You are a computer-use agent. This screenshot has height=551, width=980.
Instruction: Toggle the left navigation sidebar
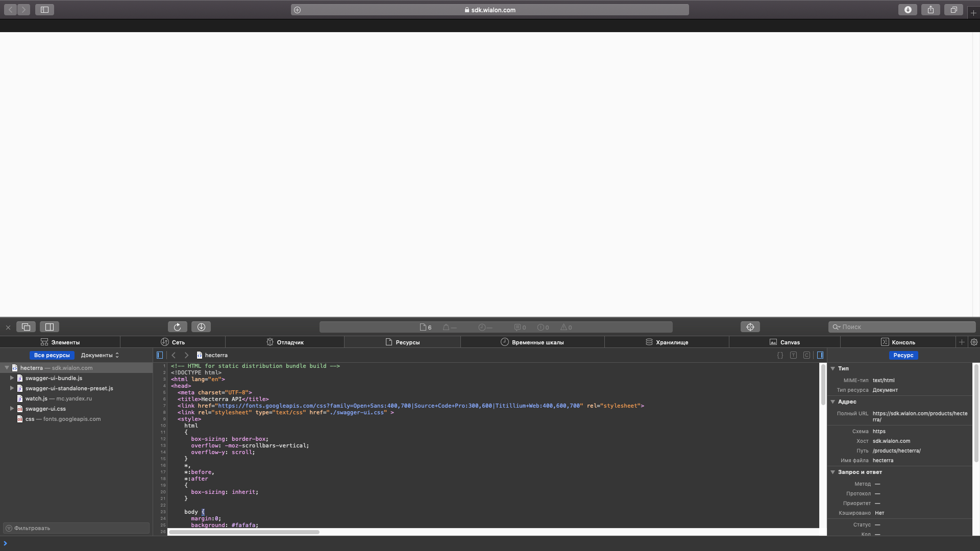(160, 355)
